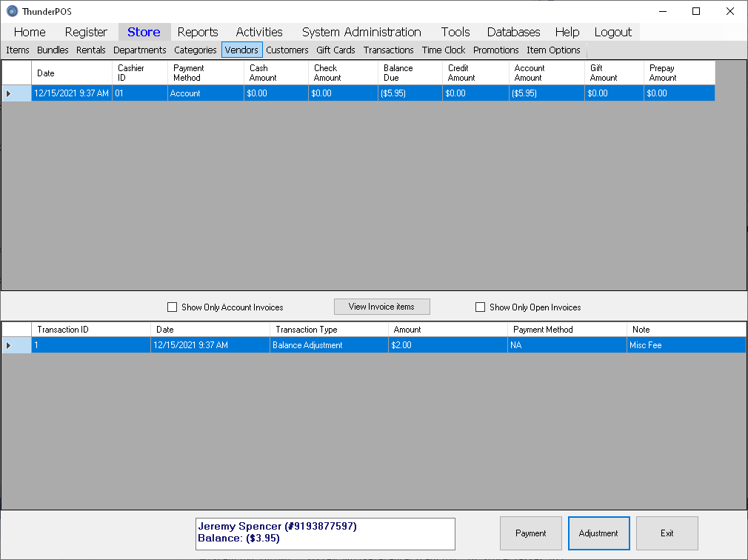Click the Payment button
The height and width of the screenshot is (560, 748).
pos(531,533)
